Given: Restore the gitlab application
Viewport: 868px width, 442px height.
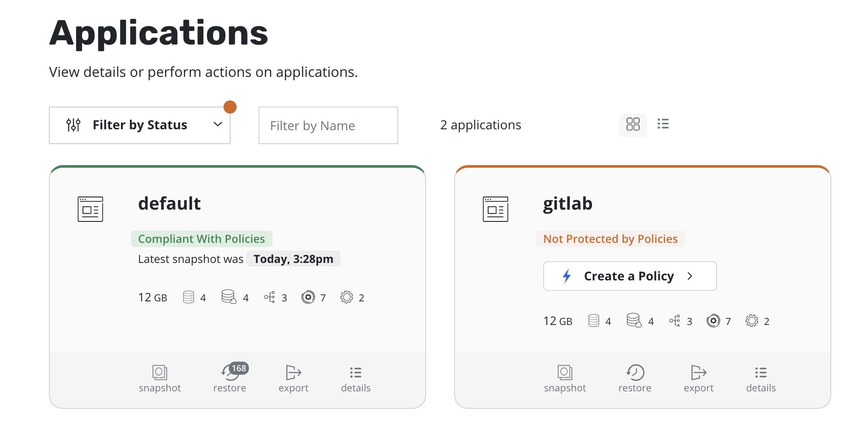Looking at the screenshot, I should [x=635, y=378].
